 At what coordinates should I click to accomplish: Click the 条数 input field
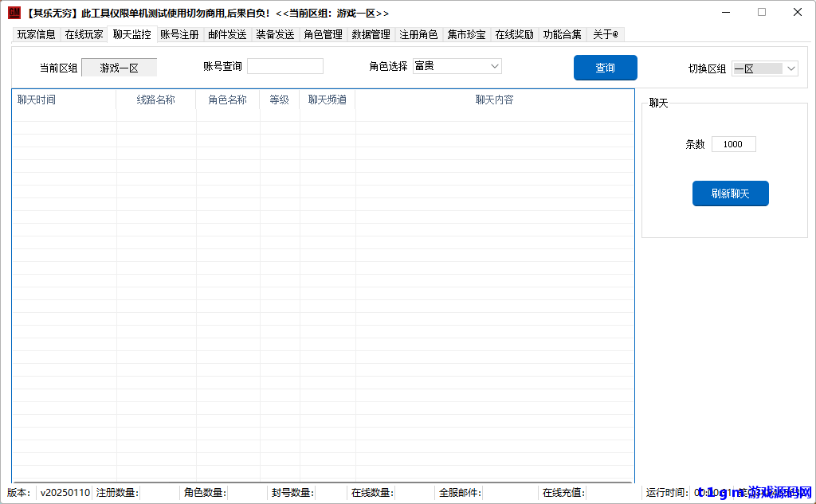coord(733,144)
